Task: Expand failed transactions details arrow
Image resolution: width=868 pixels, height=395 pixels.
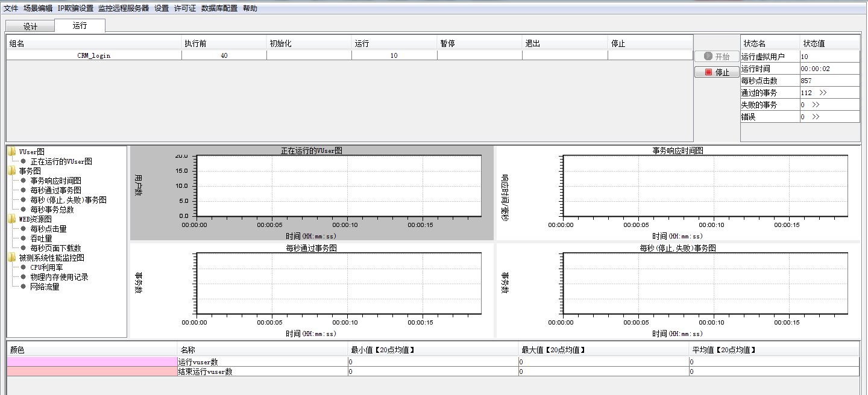Action: click(x=816, y=105)
